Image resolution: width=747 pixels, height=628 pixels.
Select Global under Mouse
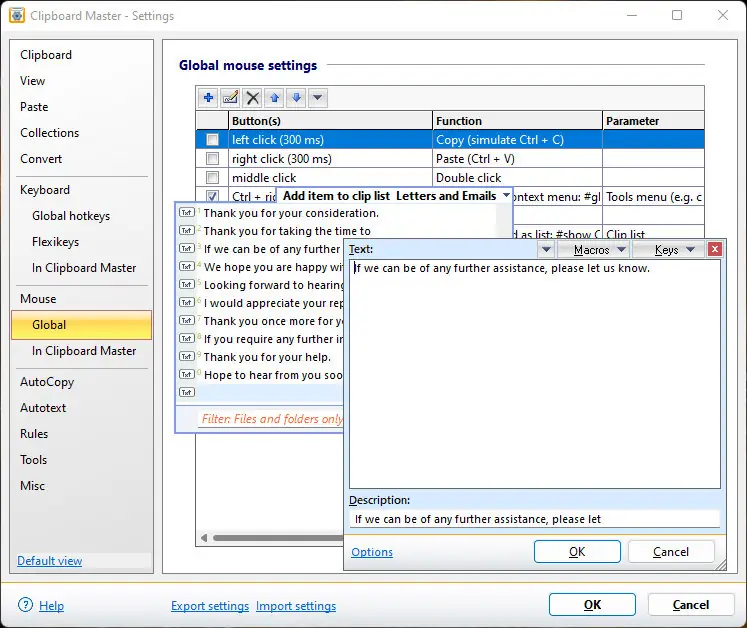click(81, 325)
